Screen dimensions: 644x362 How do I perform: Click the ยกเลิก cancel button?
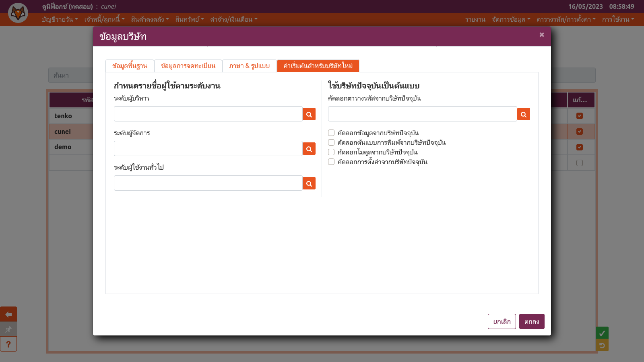[502, 321]
